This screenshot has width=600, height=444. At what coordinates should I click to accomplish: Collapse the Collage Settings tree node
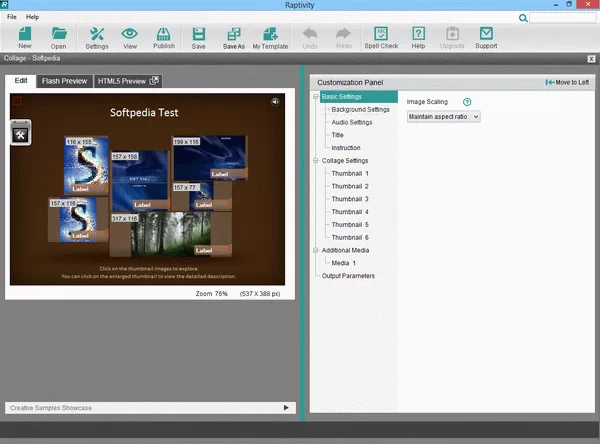pos(315,161)
